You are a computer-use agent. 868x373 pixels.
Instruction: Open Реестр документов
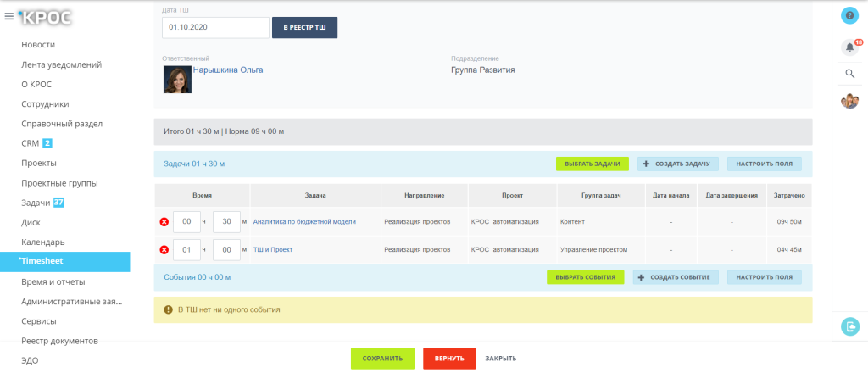60,341
